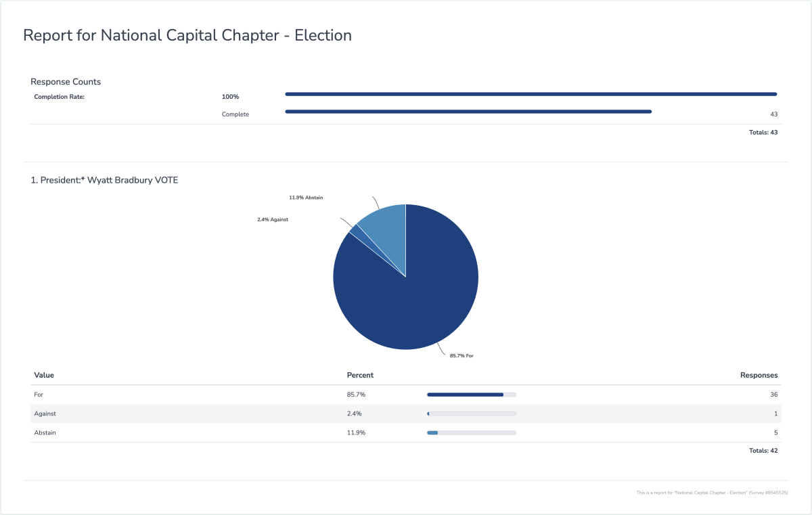This screenshot has width=812, height=515.
Task: Click the Value column header
Action: 44,375
